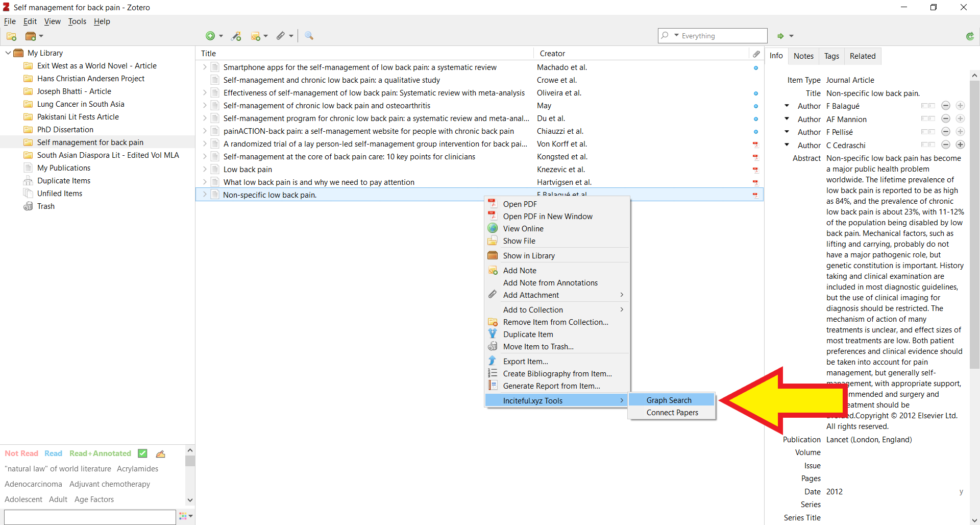Click the green Locate arrow icon
The width and height of the screenshot is (980, 525).
point(780,36)
